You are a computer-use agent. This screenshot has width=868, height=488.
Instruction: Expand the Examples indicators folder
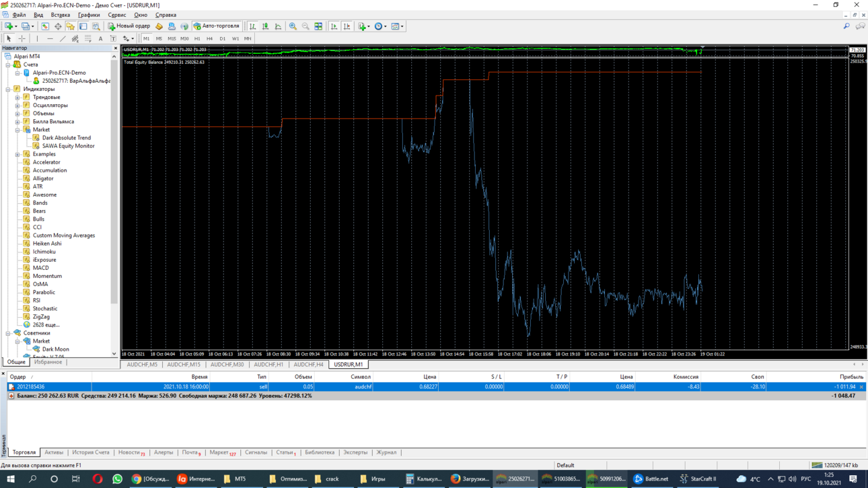[x=17, y=154]
